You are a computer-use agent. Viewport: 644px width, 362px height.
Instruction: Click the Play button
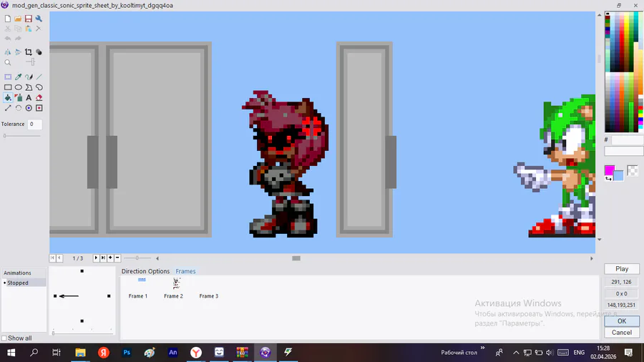622,269
